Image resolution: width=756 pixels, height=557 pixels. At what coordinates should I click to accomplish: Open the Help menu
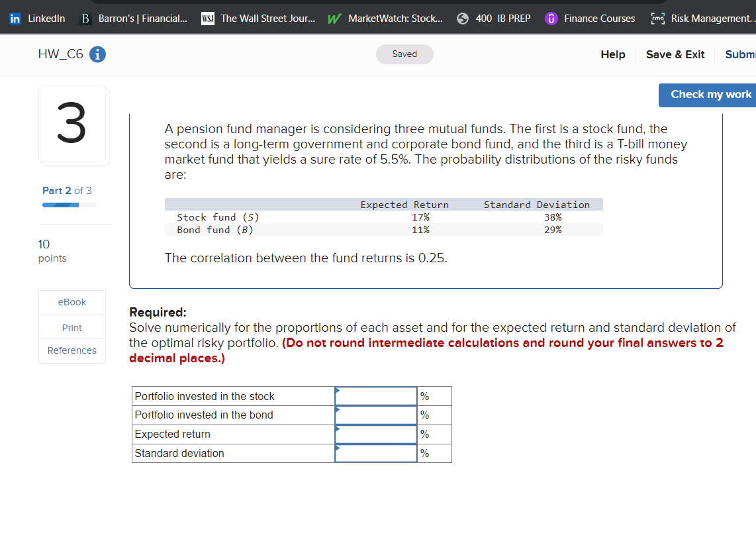(612, 54)
